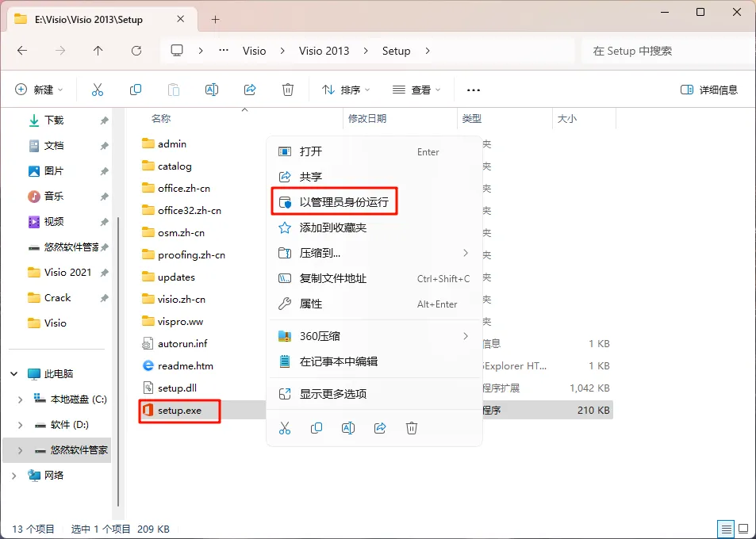This screenshot has height=539, width=756.
Task: Close the Setup tab
Action: tap(180, 19)
